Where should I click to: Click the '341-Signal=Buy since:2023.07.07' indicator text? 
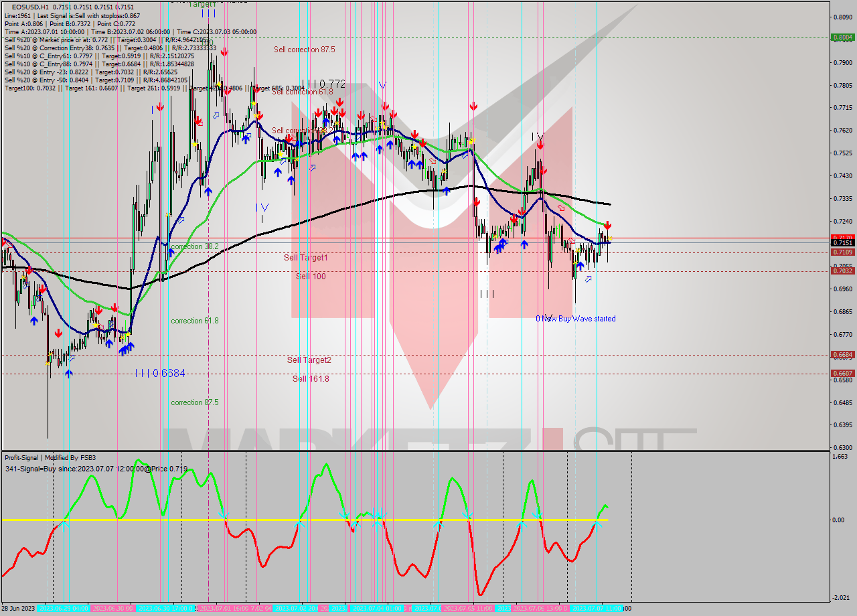(96, 469)
